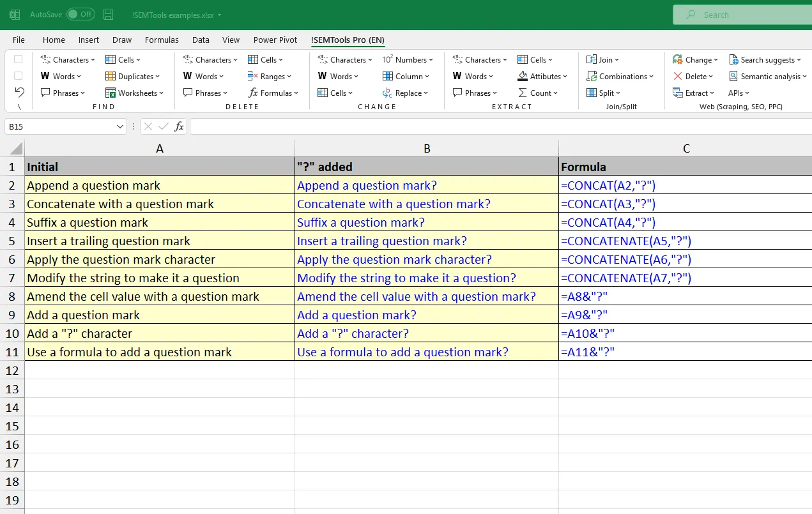Viewport: 812px width, 514px height.
Task: Click the undo arrow icon in the ribbon
Action: tap(19, 92)
